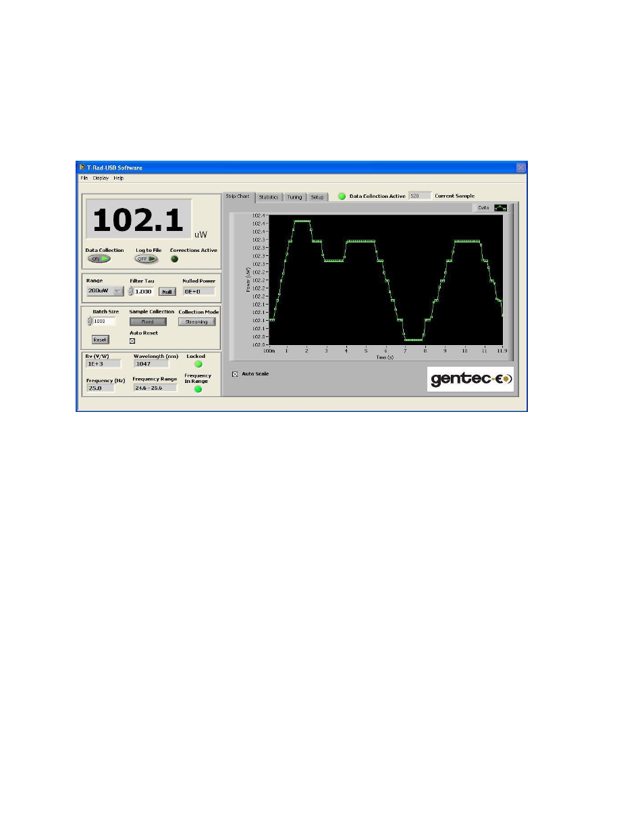Click the 'Data' plot legend label

483,208
